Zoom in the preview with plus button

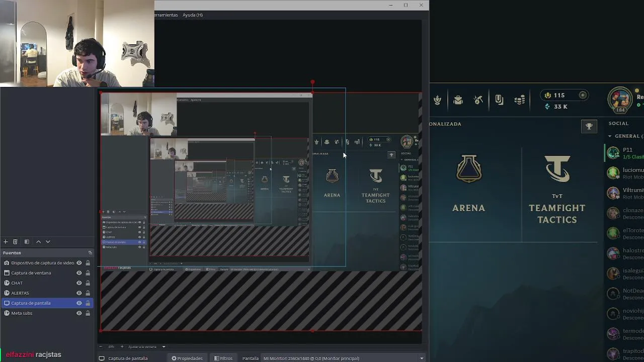(122, 346)
